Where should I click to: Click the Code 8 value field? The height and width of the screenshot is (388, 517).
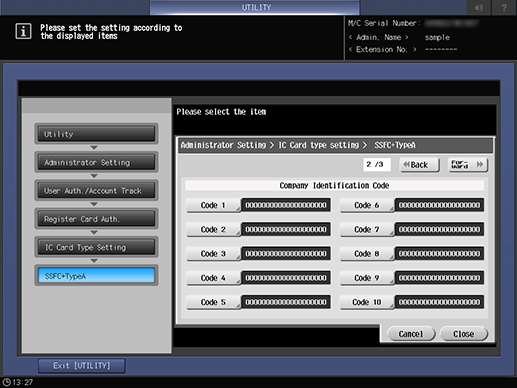[x=439, y=254]
